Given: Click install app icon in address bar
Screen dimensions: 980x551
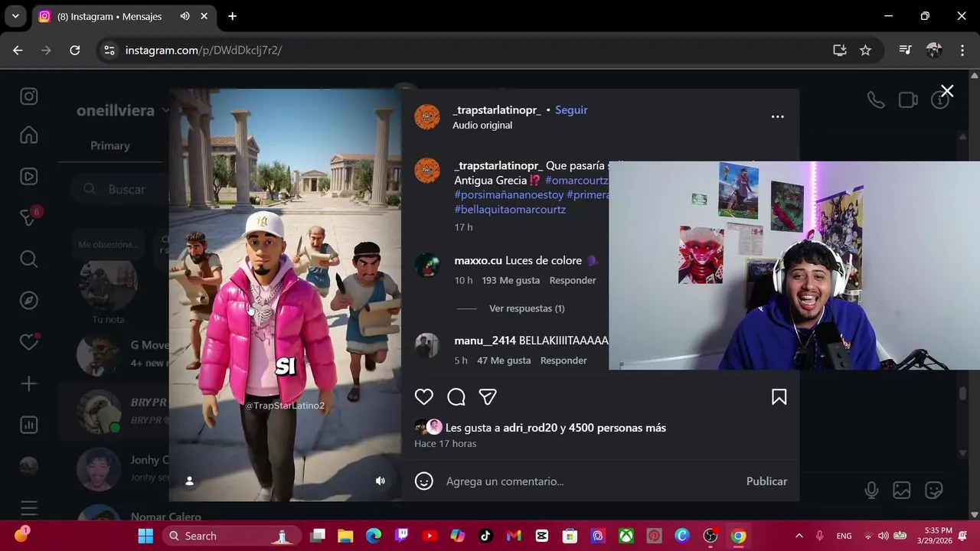Looking at the screenshot, I should click(x=840, y=50).
